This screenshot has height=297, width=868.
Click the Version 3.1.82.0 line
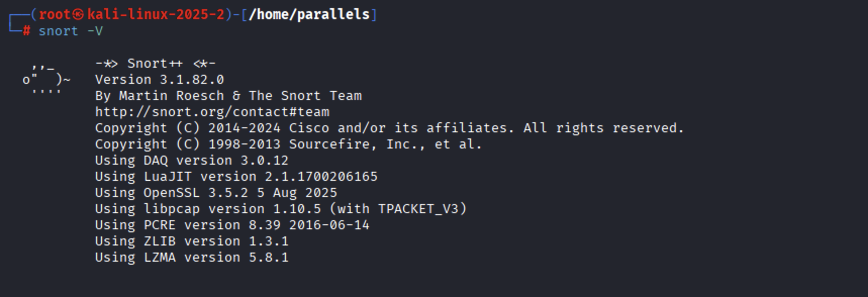point(159,79)
